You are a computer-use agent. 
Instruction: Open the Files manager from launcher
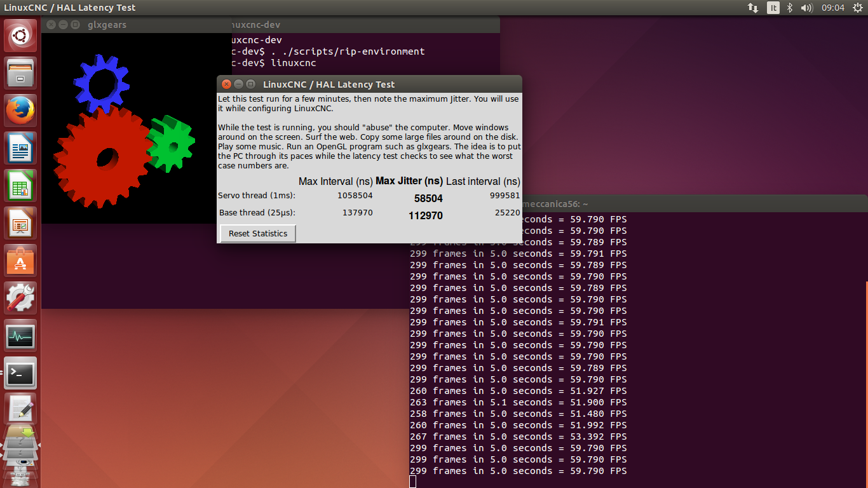coord(21,73)
